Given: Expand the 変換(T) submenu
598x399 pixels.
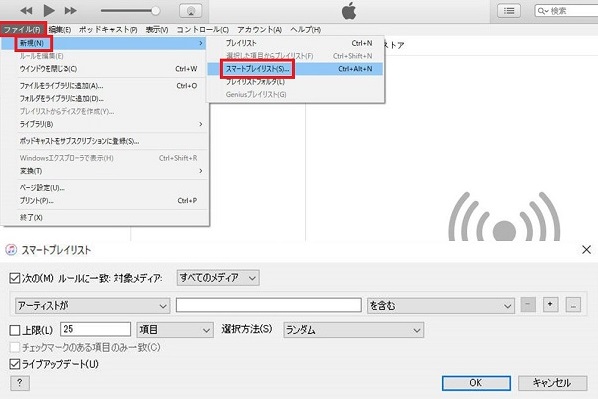Looking at the screenshot, I should 104,171.
